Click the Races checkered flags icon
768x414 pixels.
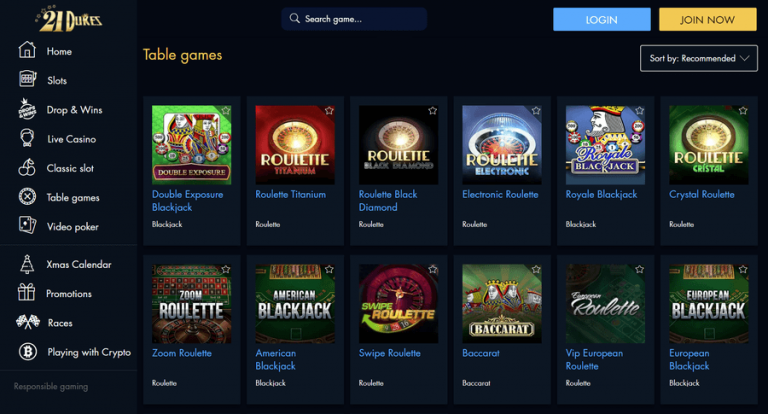27,322
